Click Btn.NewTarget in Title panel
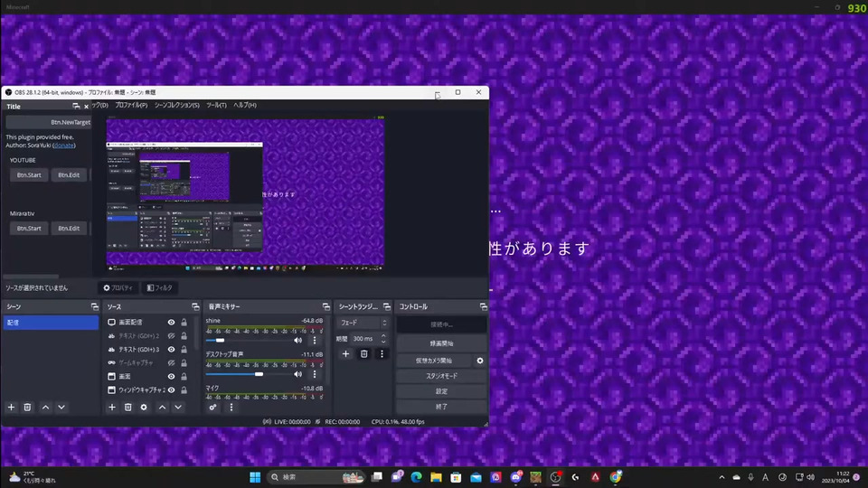 48,122
